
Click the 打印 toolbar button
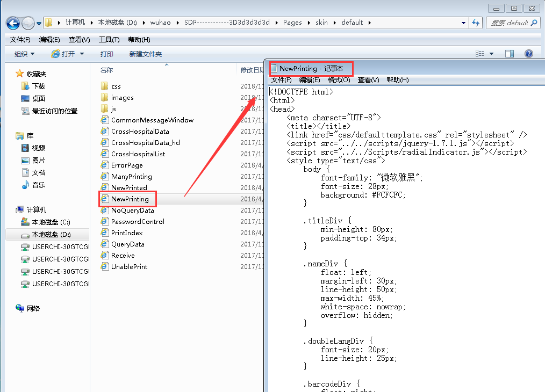pyautogui.click(x=106, y=54)
